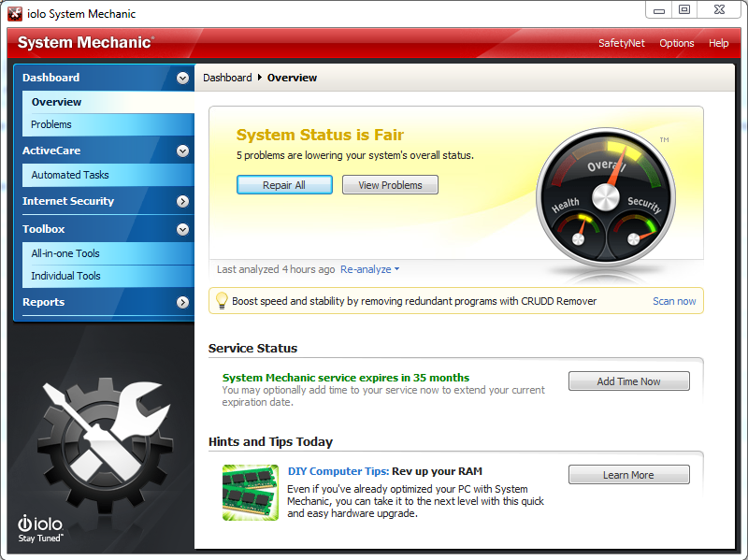Click the Dashboard section header label
Screen dimensions: 748x560
[x=51, y=78]
